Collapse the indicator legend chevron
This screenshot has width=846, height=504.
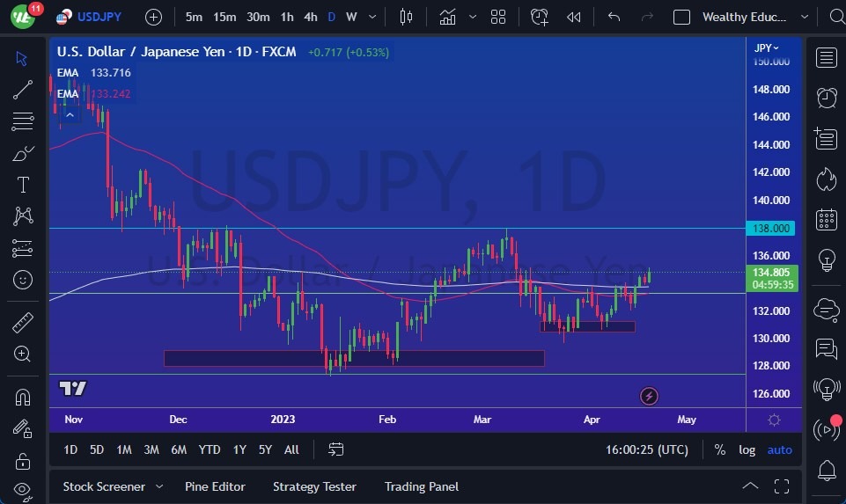pos(70,115)
